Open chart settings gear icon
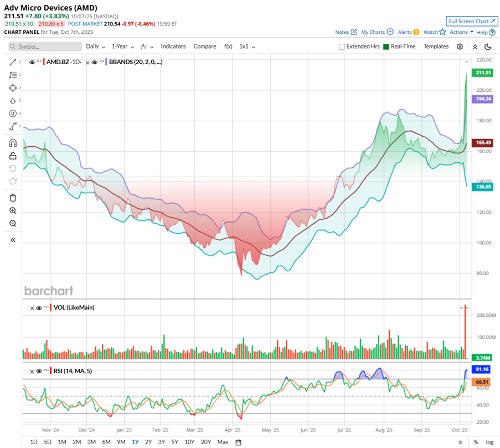Image resolution: width=500 pixels, height=448 pixels. pyautogui.click(x=460, y=47)
